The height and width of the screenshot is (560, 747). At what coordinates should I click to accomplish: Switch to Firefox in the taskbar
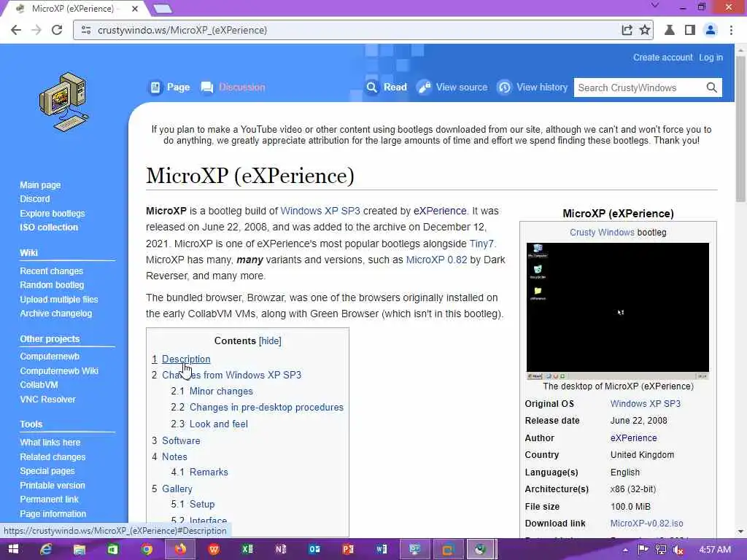tap(180, 550)
